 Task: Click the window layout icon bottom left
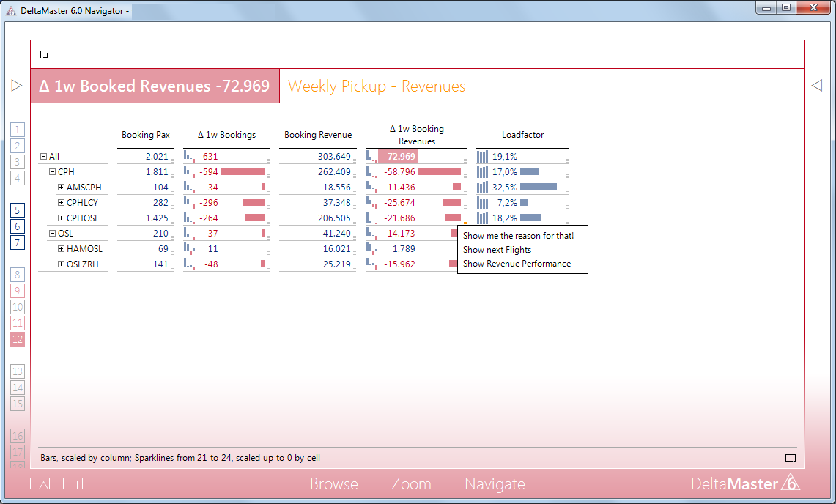pos(73,483)
